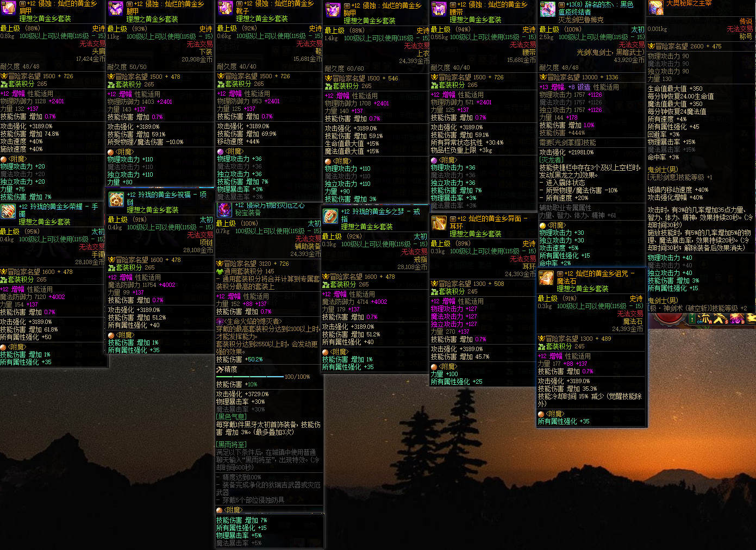The height and width of the screenshot is (550, 756).
Task: Click the "光剑(鬼剑士, 黑暗武士)" text
Action: click(x=611, y=53)
